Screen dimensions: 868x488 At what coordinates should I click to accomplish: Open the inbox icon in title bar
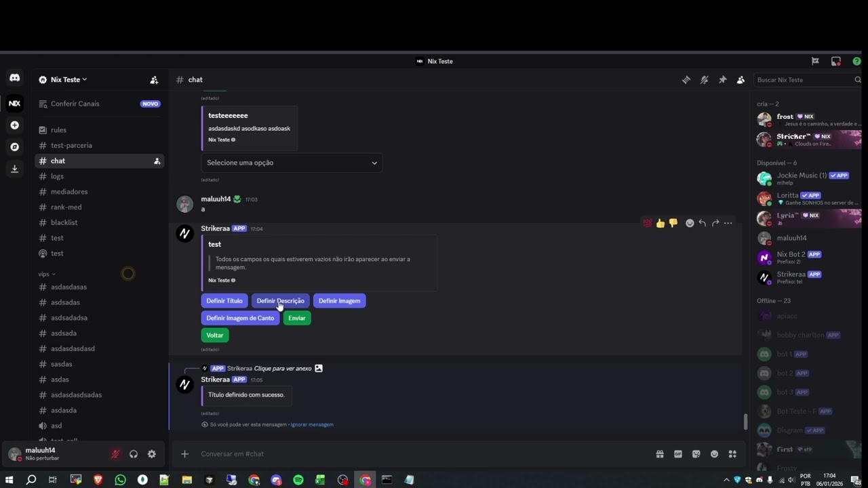point(836,61)
